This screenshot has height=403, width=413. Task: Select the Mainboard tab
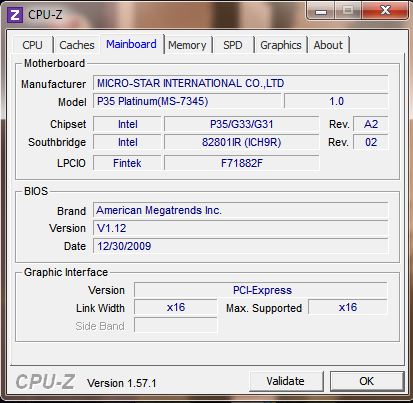[131, 44]
